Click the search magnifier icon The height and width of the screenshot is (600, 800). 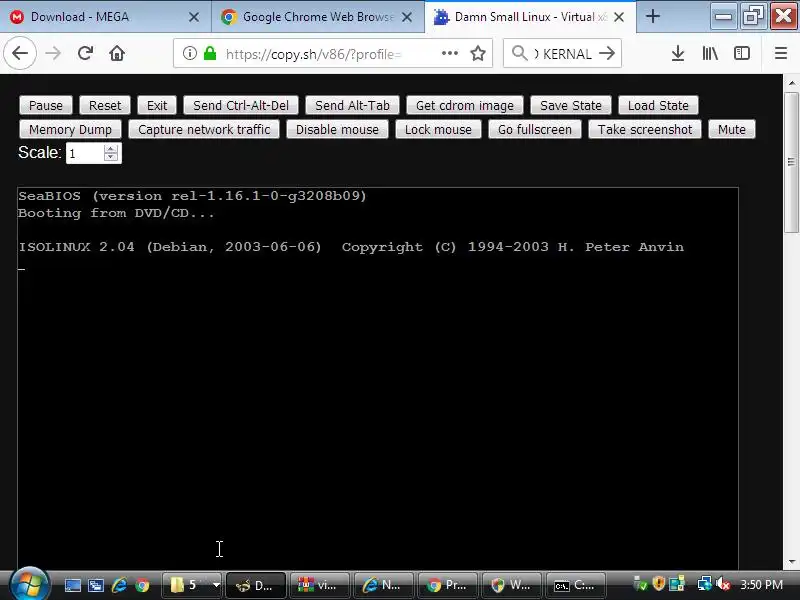click(x=519, y=53)
